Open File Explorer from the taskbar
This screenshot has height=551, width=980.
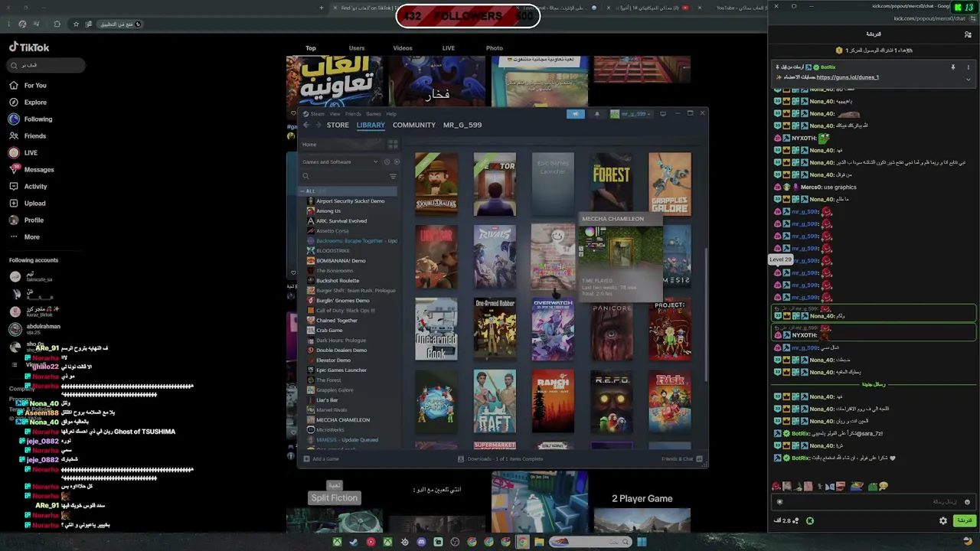point(539,543)
